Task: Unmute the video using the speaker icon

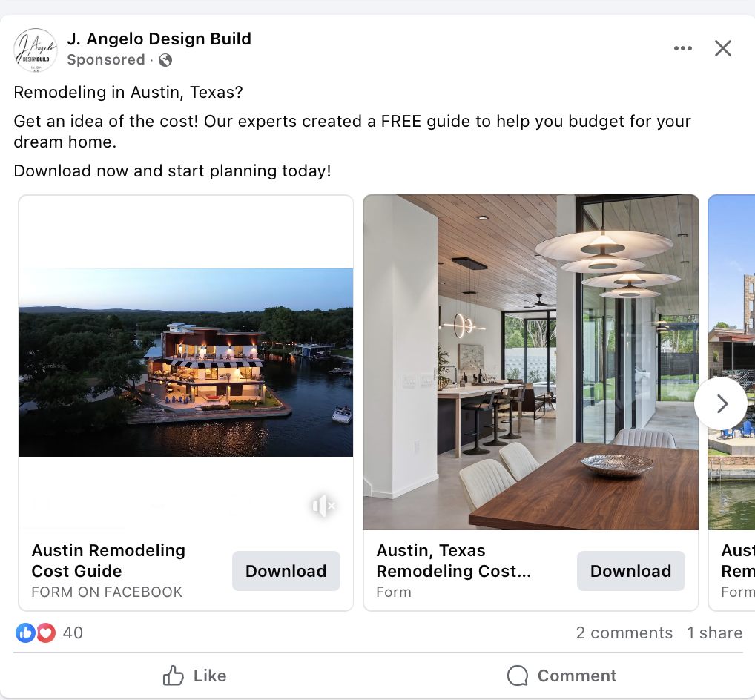Action: pos(323,506)
